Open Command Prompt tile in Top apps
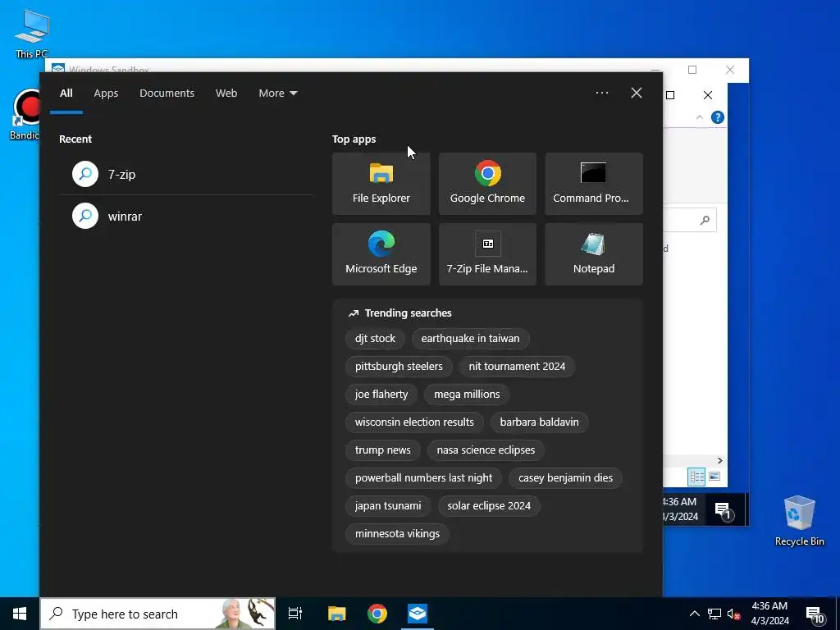This screenshot has height=630, width=840. point(594,184)
